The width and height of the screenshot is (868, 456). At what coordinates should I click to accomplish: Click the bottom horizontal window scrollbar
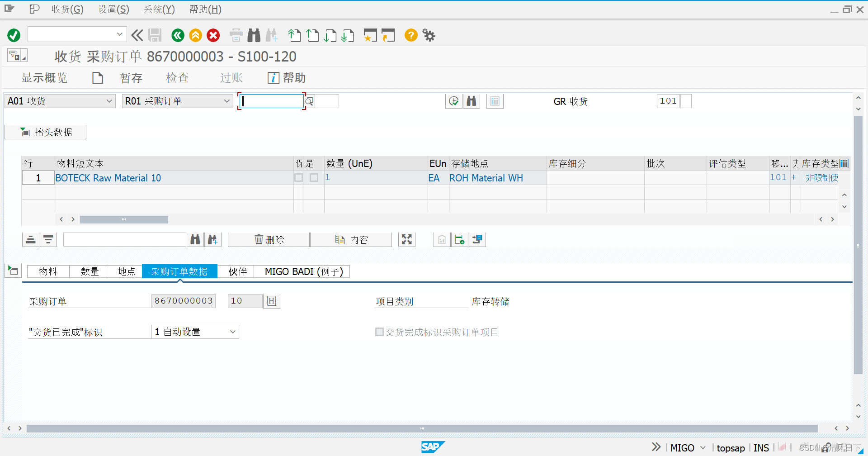pyautogui.click(x=422, y=428)
